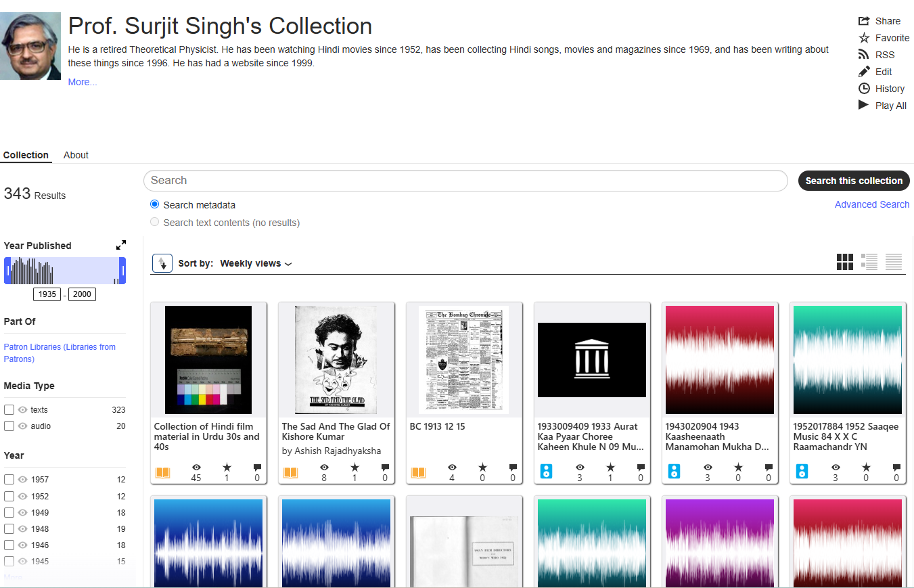Check the texts media type checkbox
Viewport: 914px width, 588px height.
(9, 410)
